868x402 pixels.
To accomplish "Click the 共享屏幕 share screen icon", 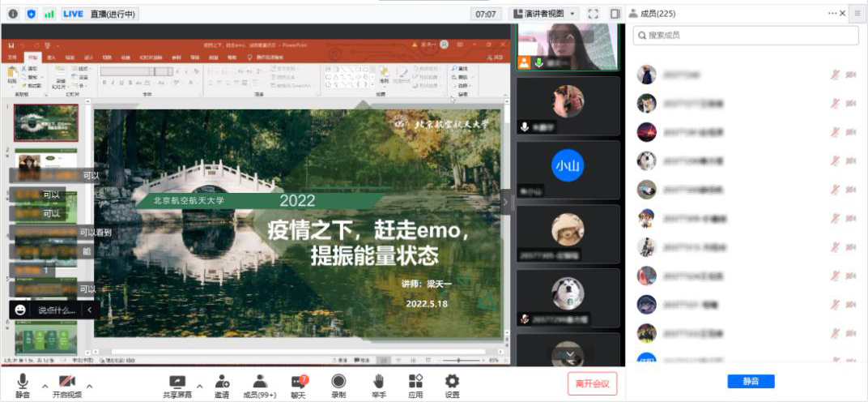I will pos(177,382).
